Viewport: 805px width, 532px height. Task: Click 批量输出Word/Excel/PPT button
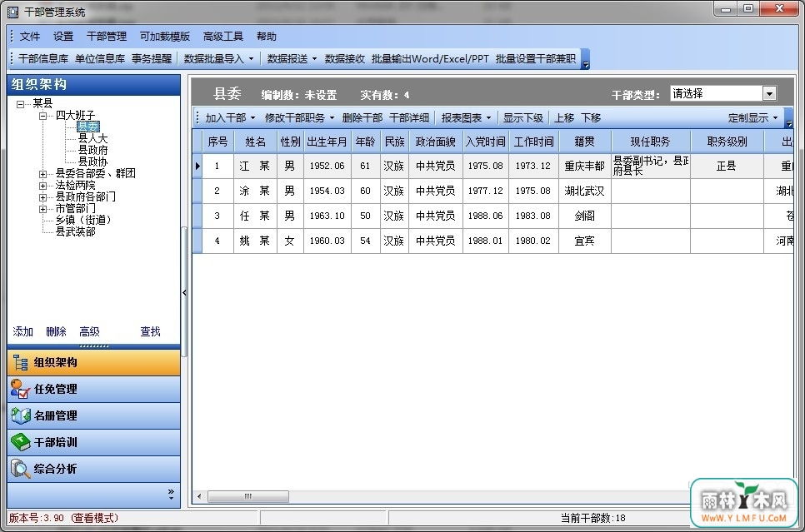(x=430, y=59)
